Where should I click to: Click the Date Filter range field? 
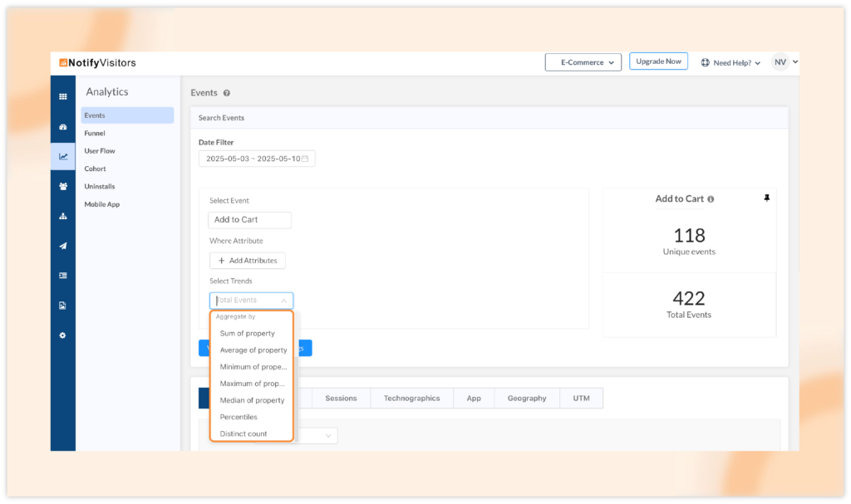[257, 159]
